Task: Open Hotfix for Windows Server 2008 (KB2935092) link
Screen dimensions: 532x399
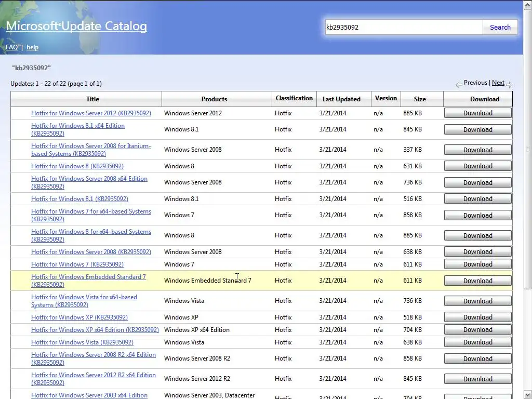Action: click(91, 252)
